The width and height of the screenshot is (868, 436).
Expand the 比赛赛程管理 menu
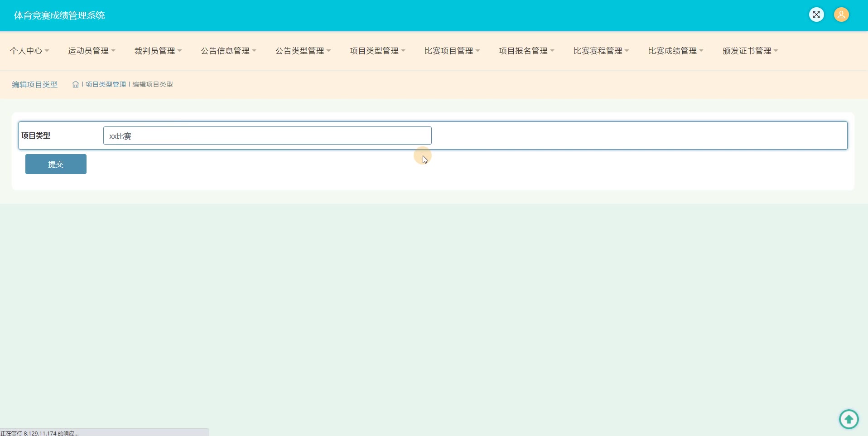[x=601, y=51]
